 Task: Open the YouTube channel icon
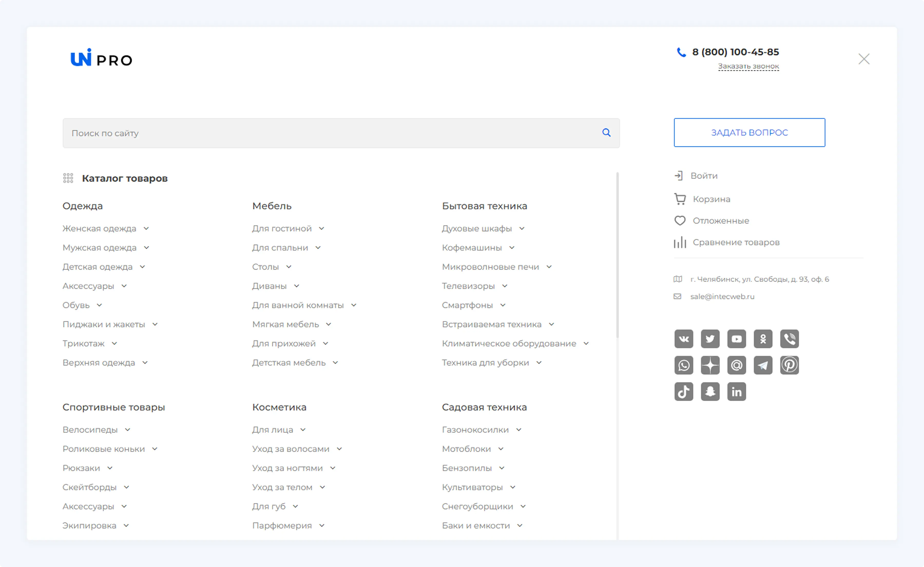736,339
